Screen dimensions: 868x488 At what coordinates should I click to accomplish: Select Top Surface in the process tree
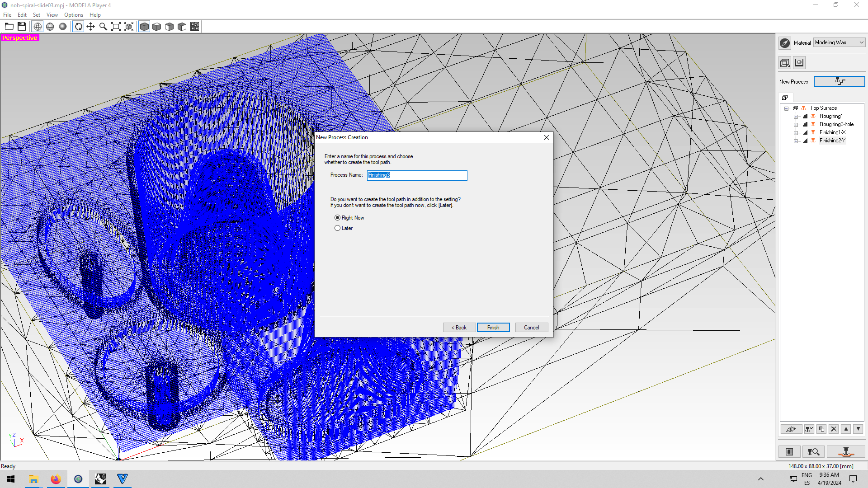[x=823, y=108]
